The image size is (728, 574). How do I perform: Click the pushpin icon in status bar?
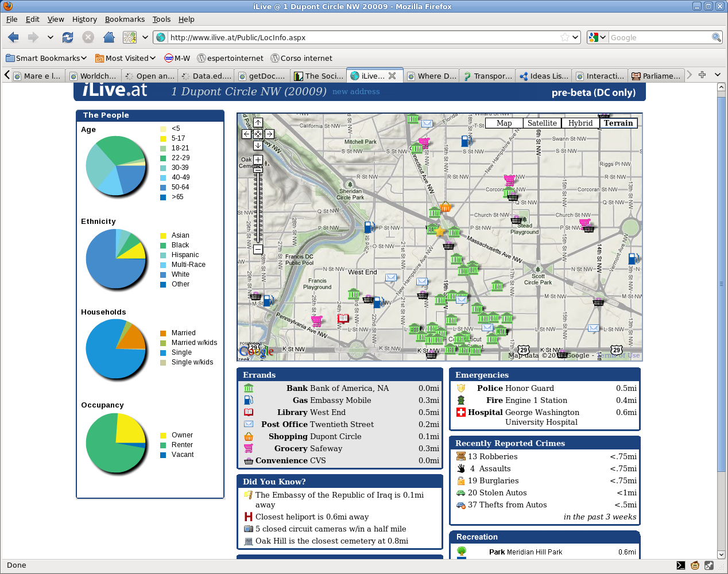pyautogui.click(x=709, y=565)
